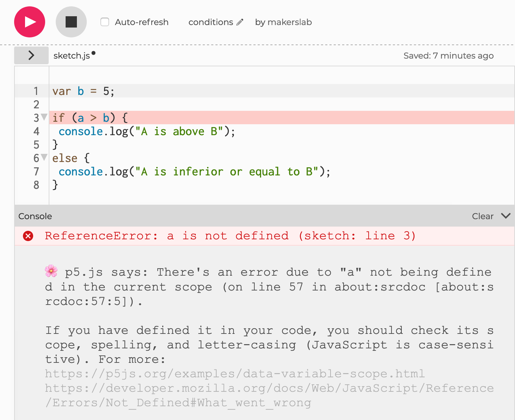Click the Console panel header label

[35, 216]
